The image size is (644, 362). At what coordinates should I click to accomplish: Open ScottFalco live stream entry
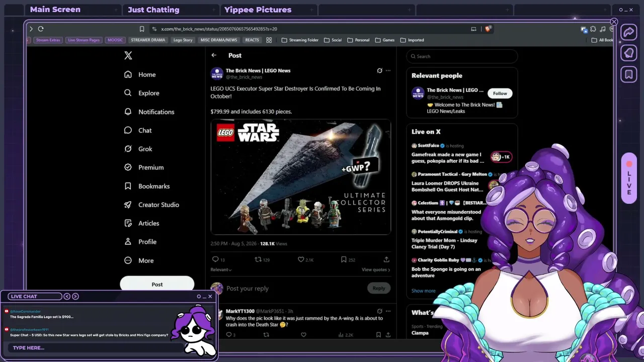[461, 154]
